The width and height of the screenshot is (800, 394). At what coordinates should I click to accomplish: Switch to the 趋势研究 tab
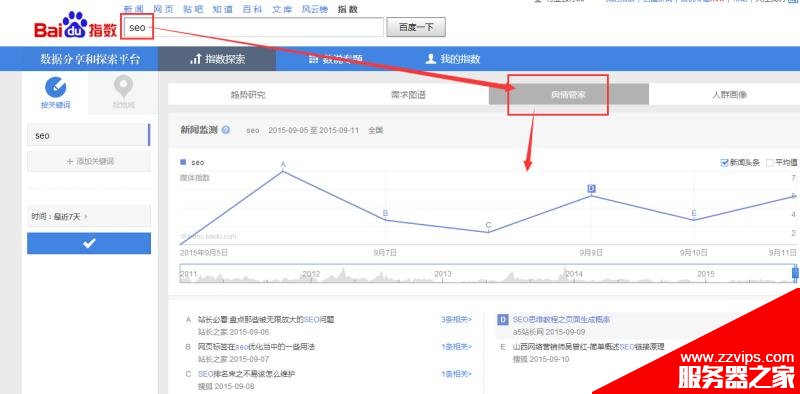point(248,94)
